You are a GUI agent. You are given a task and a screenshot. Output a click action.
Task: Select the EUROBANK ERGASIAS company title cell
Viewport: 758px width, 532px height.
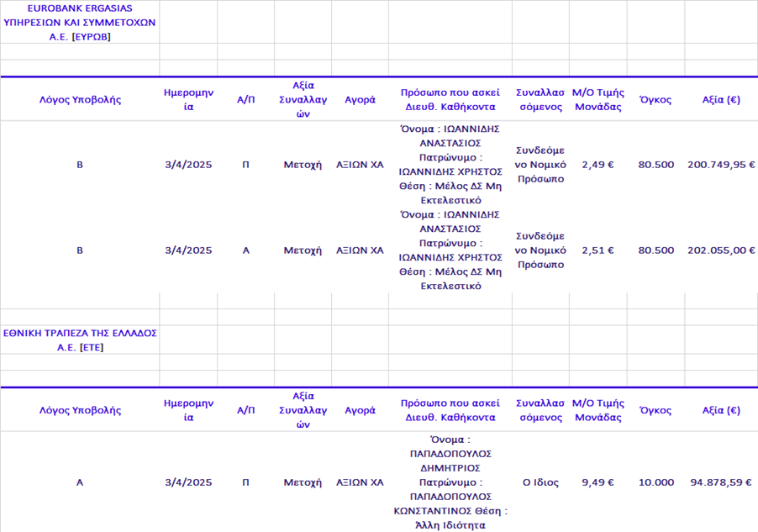(x=80, y=22)
